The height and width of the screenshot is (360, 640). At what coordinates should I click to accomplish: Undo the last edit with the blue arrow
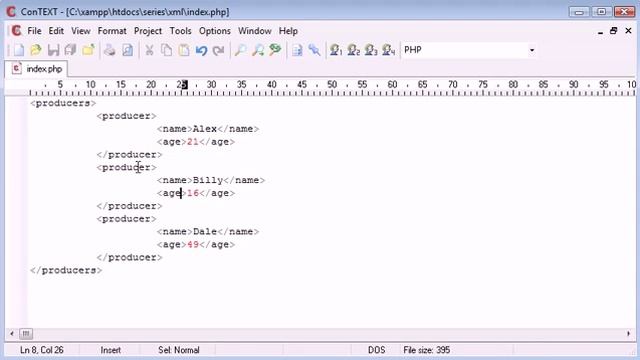201,50
